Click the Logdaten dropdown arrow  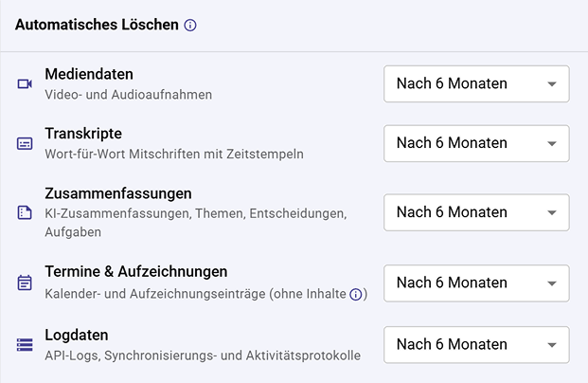[552, 345]
